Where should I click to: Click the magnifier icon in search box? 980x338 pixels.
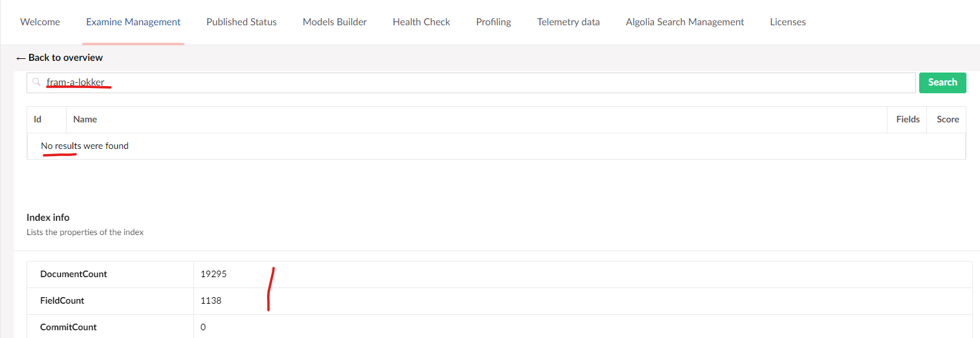[37, 82]
